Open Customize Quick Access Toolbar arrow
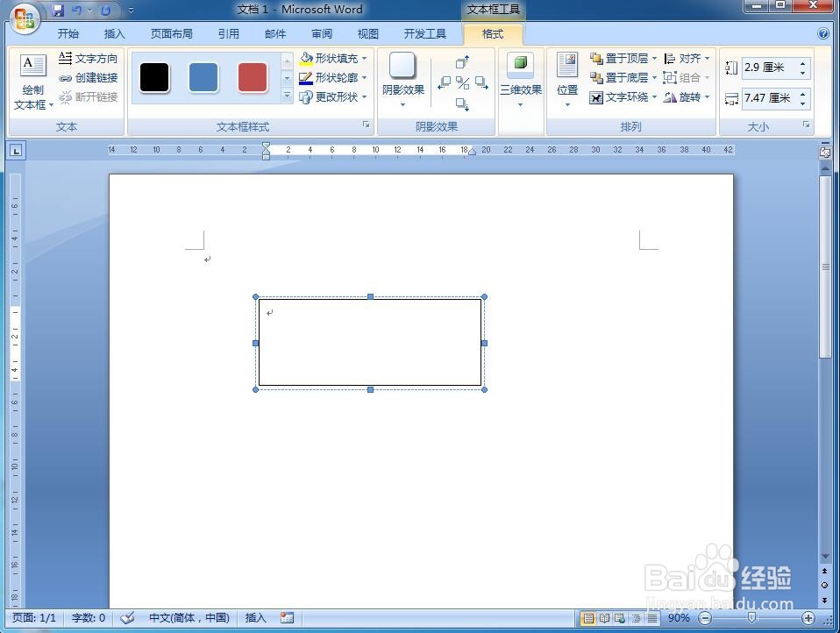The height and width of the screenshot is (633, 840). (x=131, y=10)
